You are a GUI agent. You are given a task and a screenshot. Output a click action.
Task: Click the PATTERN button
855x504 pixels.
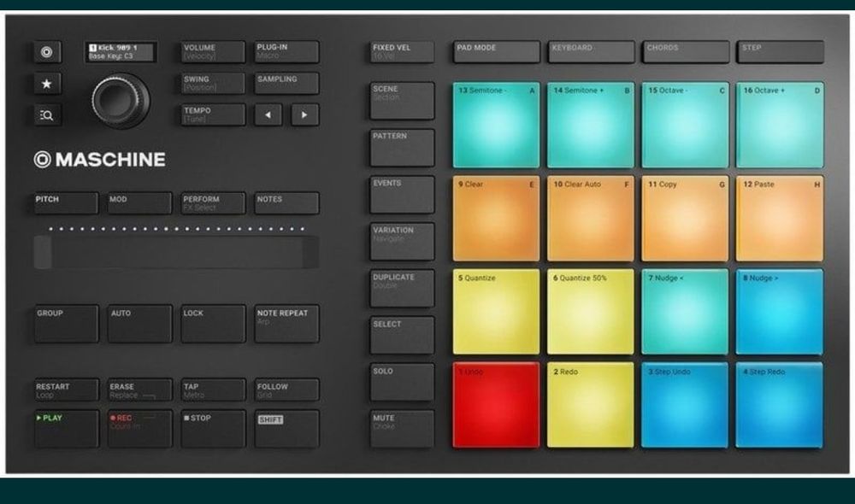tap(402, 148)
